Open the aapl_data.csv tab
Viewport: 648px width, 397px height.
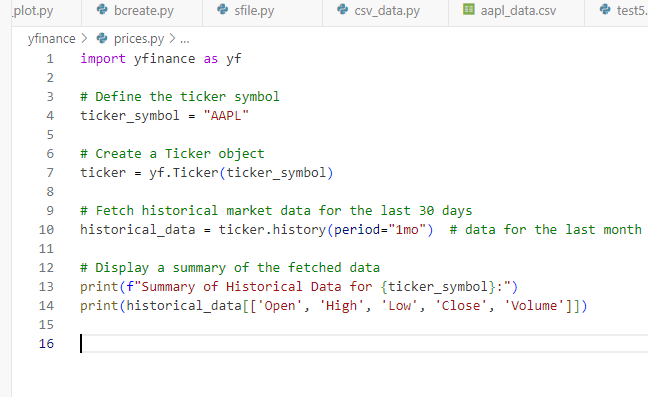click(517, 11)
